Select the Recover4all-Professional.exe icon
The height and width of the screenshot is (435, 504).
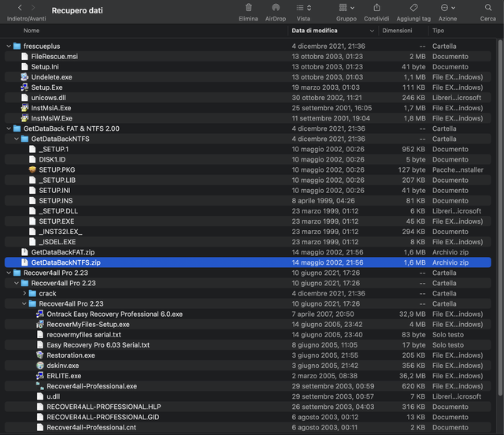pyautogui.click(x=40, y=386)
